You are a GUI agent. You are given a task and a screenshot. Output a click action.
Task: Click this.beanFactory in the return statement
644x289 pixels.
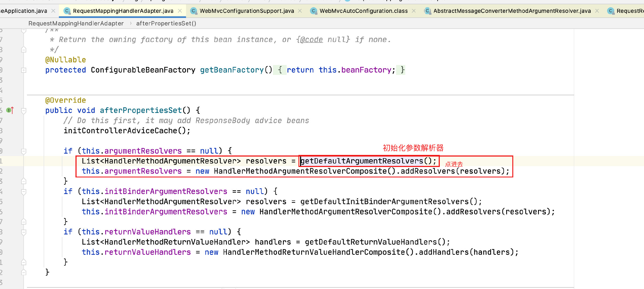355,70
